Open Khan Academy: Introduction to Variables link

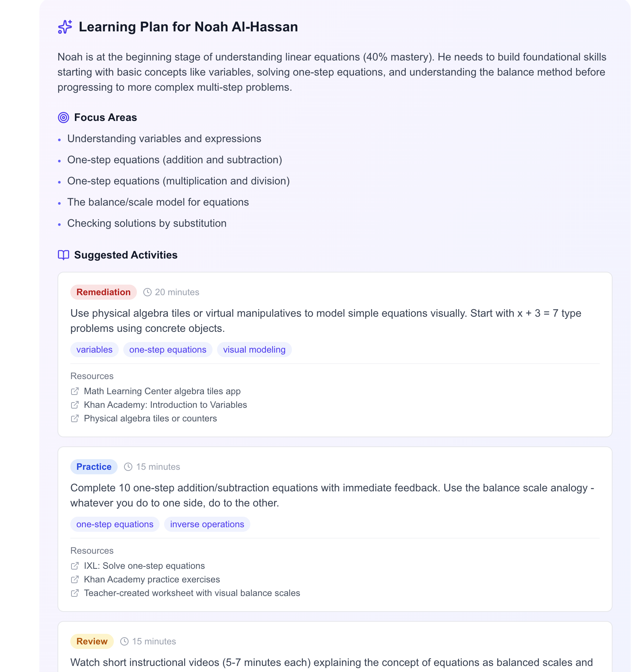click(165, 405)
